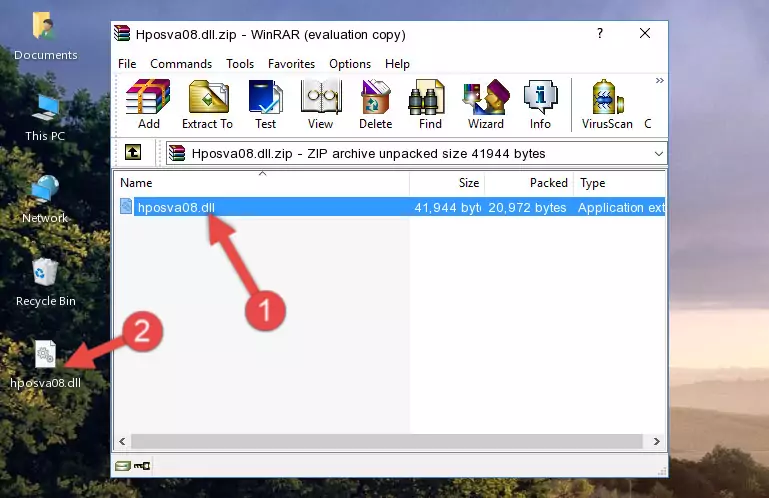Click the archive icon in address bar
Image resolution: width=769 pixels, height=498 pixels.
(177, 154)
